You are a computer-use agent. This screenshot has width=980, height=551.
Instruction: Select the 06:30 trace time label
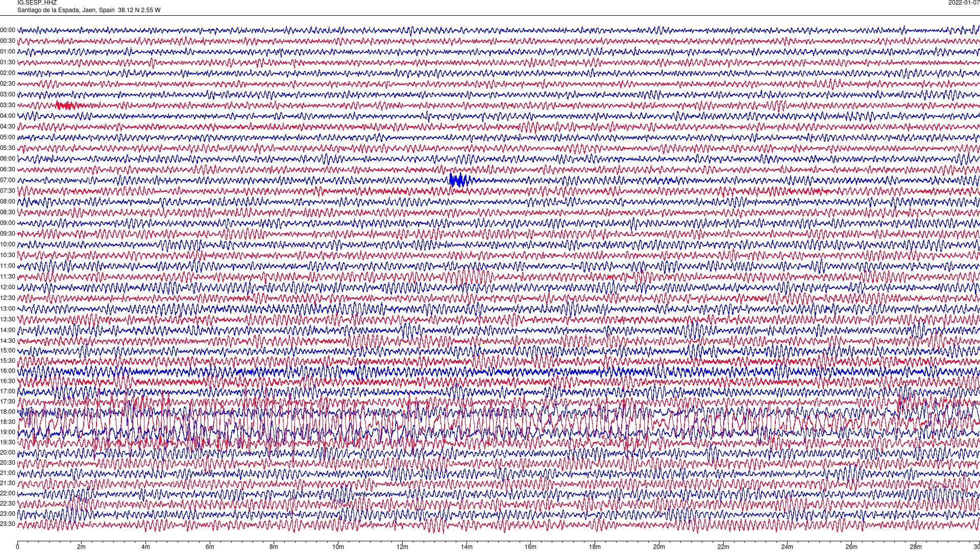click(x=8, y=169)
